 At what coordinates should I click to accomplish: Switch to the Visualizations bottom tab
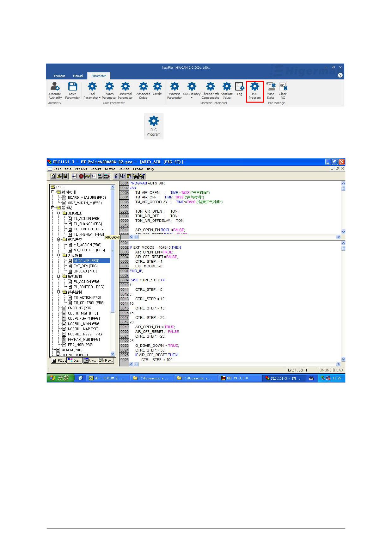tap(90, 360)
